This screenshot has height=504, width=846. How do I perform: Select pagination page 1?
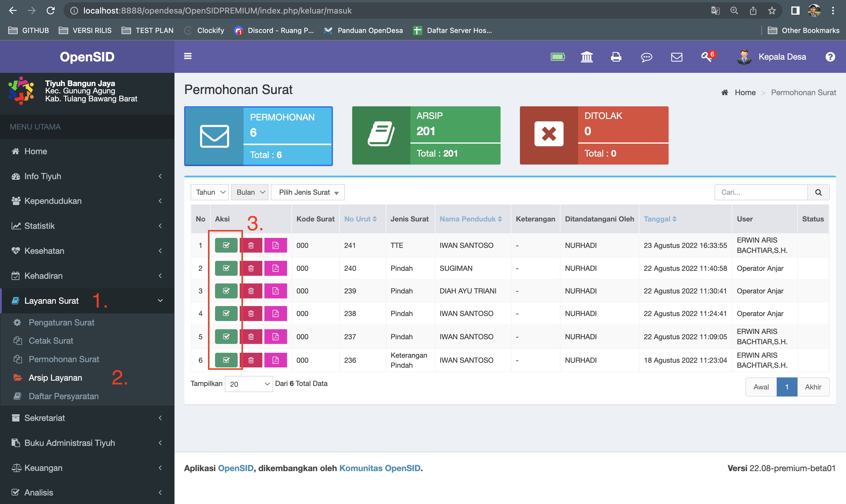click(x=787, y=387)
